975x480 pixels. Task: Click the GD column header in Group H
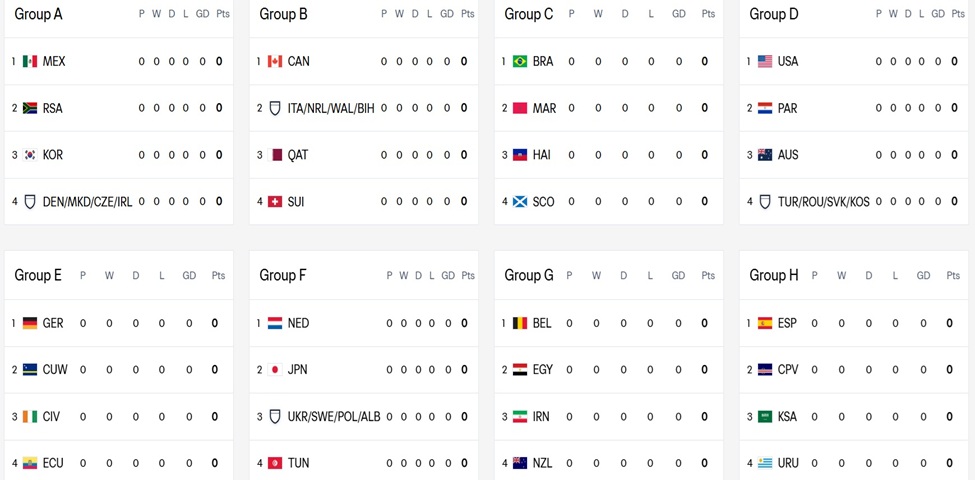[x=923, y=275]
